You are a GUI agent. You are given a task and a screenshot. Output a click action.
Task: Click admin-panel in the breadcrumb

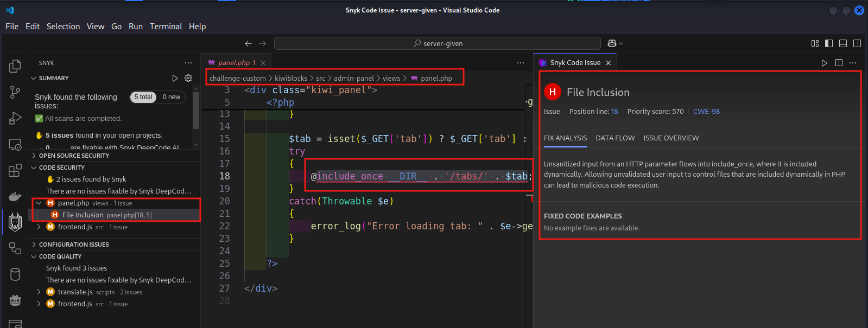coord(354,79)
